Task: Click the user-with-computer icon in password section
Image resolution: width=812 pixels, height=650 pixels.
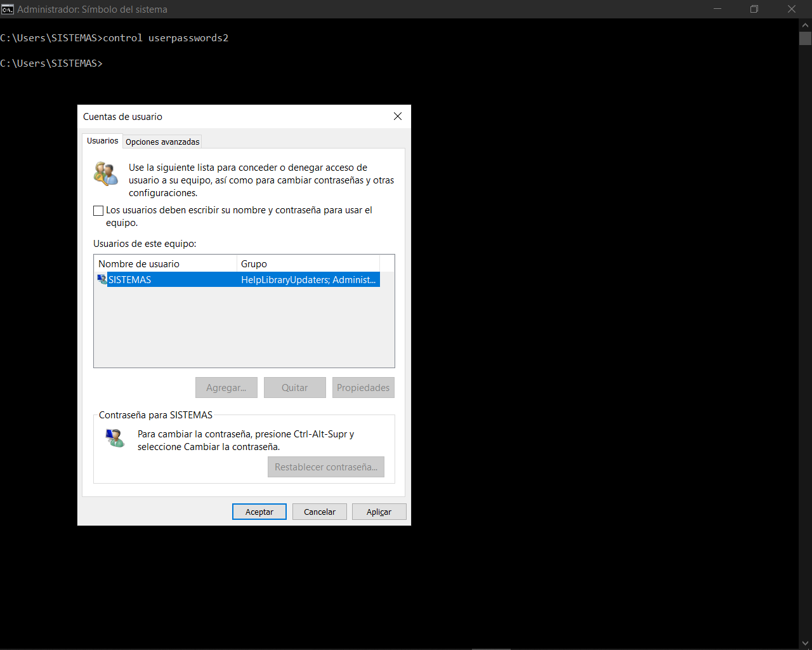Action: (115, 438)
